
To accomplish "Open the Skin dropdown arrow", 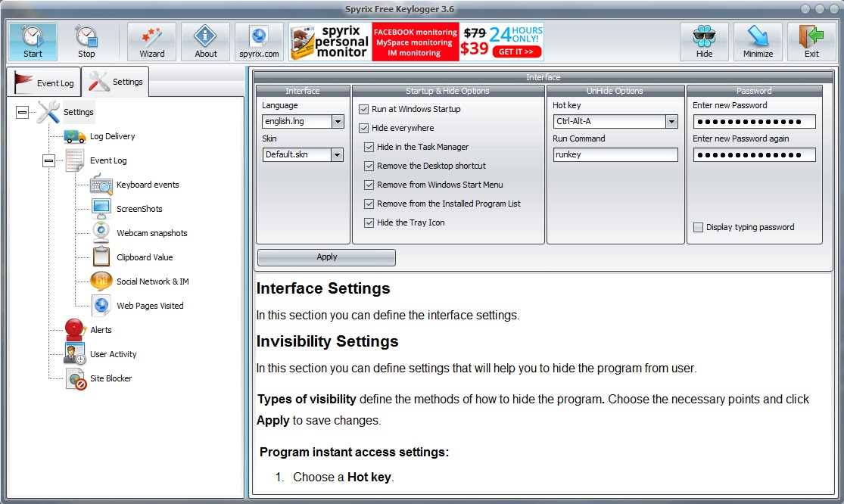I will [x=337, y=155].
